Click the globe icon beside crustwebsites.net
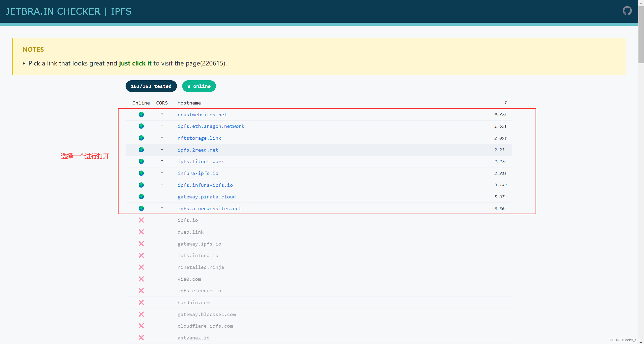Image resolution: width=644 pixels, height=344 pixels. [141, 115]
